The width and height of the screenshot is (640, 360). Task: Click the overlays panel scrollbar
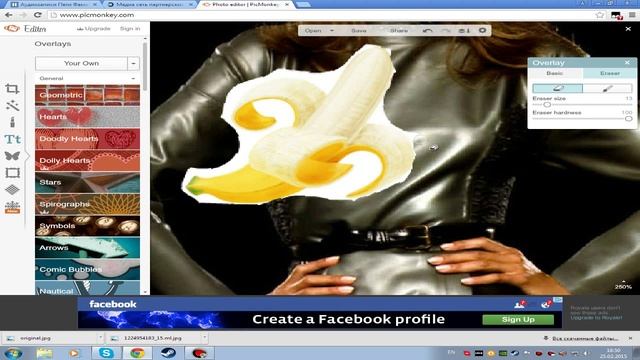[x=145, y=67]
